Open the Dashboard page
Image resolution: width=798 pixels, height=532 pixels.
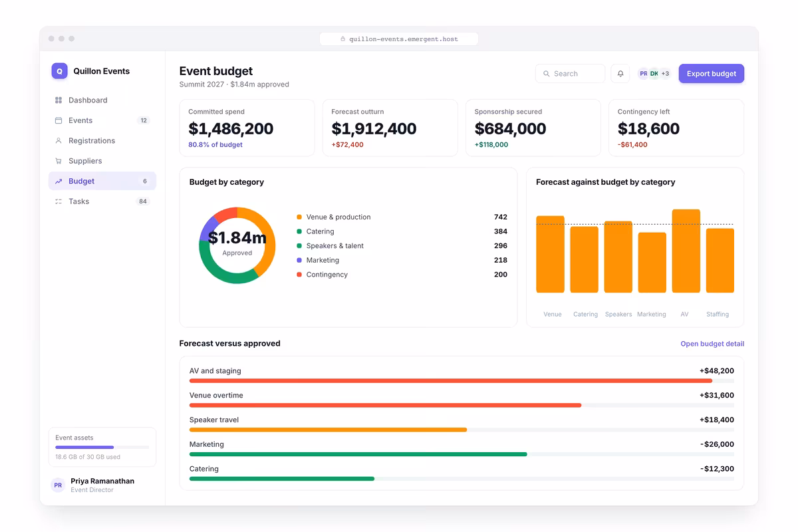coord(102,100)
